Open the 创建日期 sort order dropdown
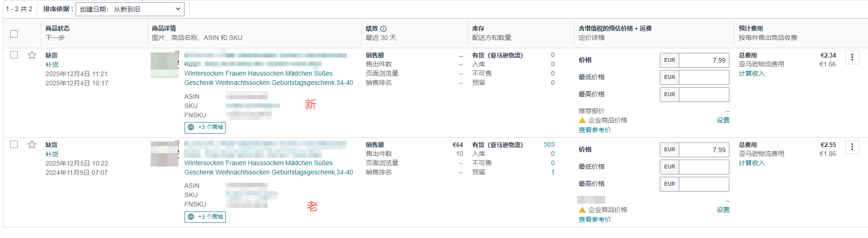The width and height of the screenshot is (868, 238). coord(130,9)
